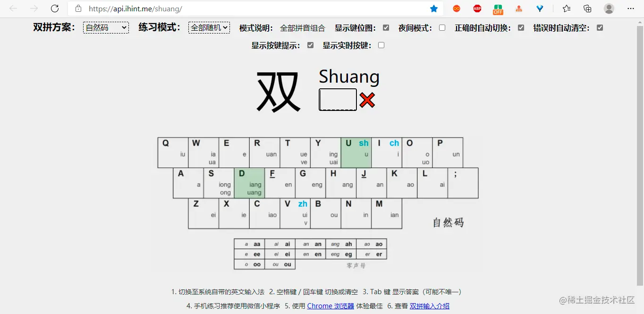Click the Shuang pinyin text
Screen dimensions: 644x314
coord(349,76)
